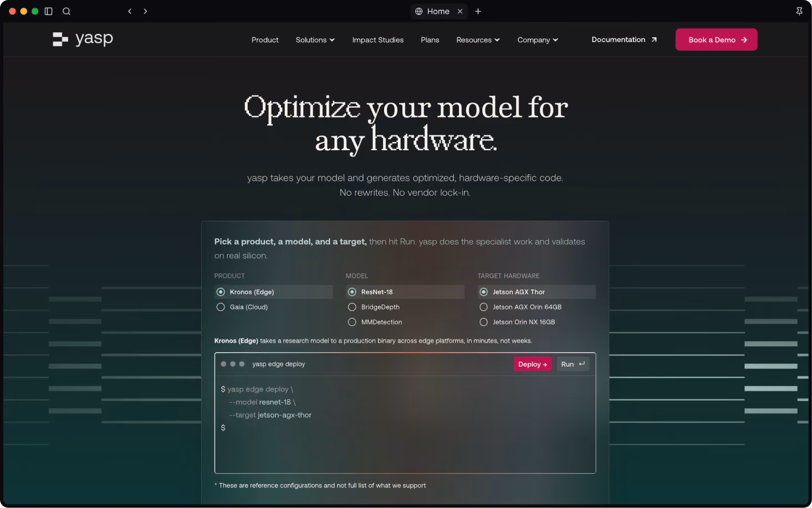812x508 pixels.
Task: Select the Kronos (Edge) product radio
Action: coord(273,292)
